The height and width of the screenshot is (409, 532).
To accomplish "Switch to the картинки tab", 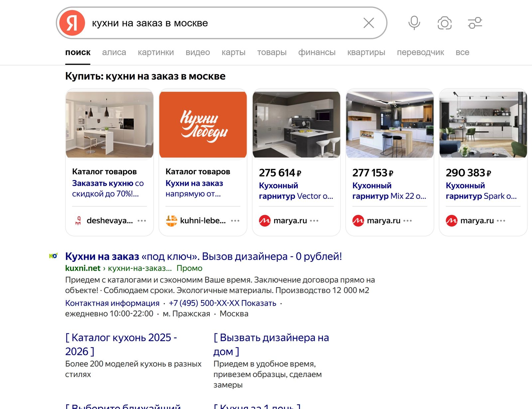I will pos(156,52).
